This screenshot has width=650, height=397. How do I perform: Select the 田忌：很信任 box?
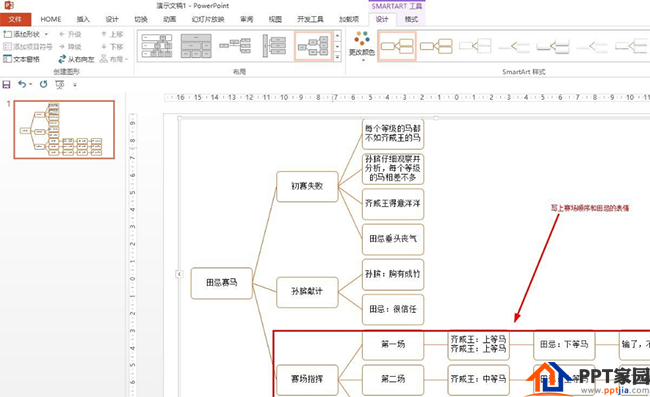(393, 310)
